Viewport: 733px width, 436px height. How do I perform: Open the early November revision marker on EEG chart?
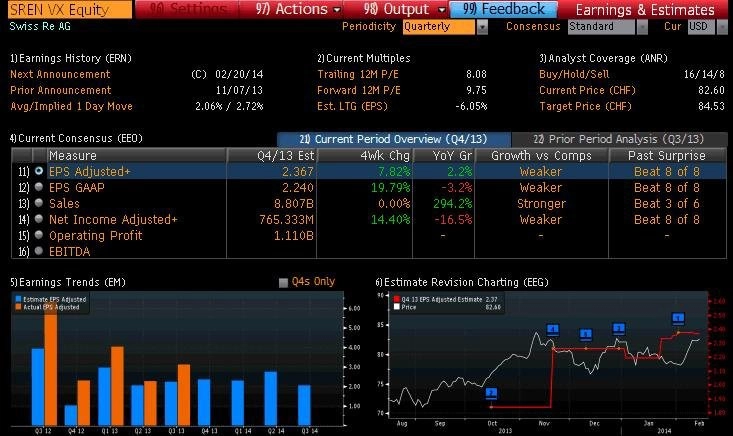tap(553, 329)
